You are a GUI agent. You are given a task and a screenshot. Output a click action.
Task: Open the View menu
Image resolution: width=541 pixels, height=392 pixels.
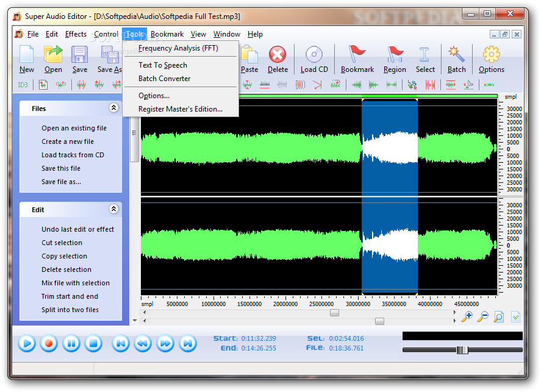[x=198, y=34]
